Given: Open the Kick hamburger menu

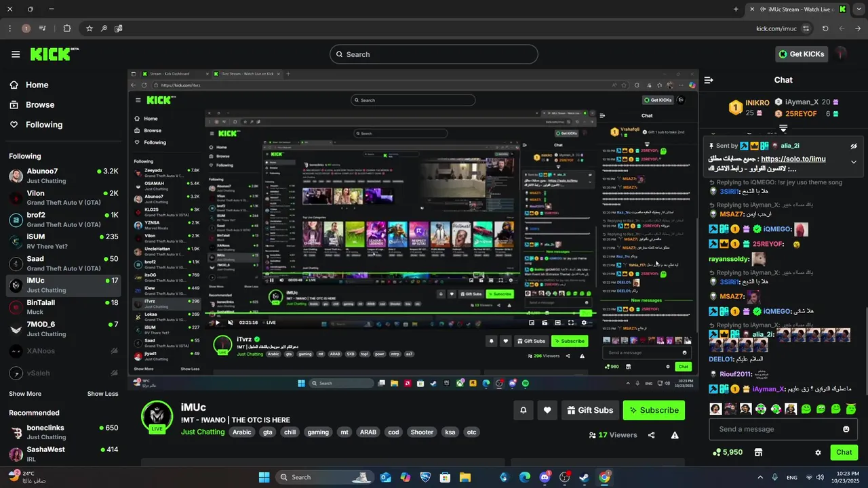Looking at the screenshot, I should (16, 54).
